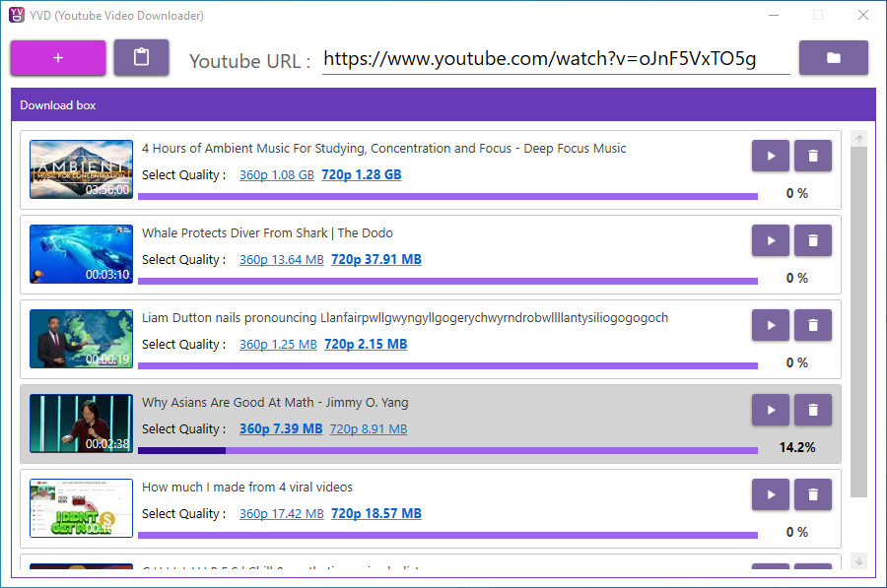Click the Liam Dutton video title
887x588 pixels.
[x=405, y=318]
